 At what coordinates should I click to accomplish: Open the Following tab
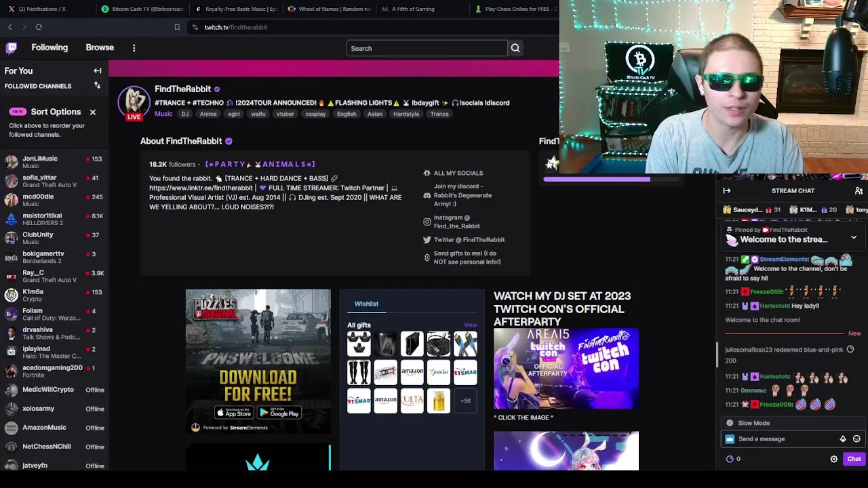pyautogui.click(x=50, y=47)
